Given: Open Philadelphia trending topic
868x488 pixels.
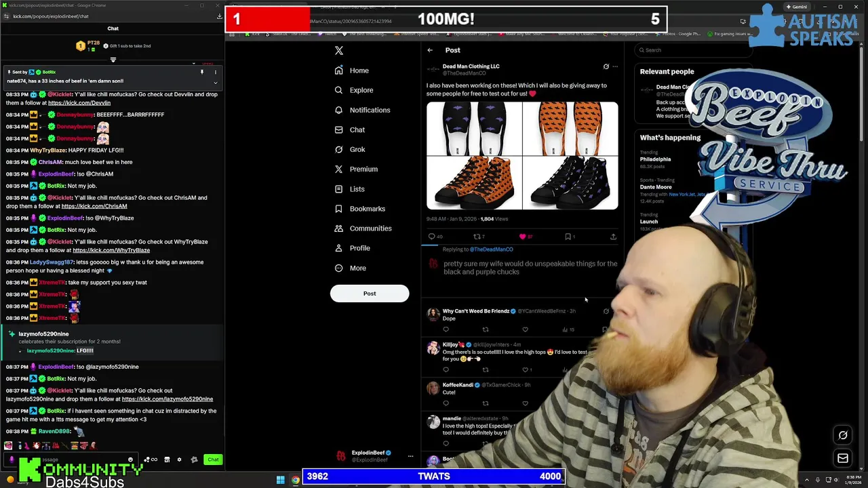Looking at the screenshot, I should pyautogui.click(x=655, y=159).
